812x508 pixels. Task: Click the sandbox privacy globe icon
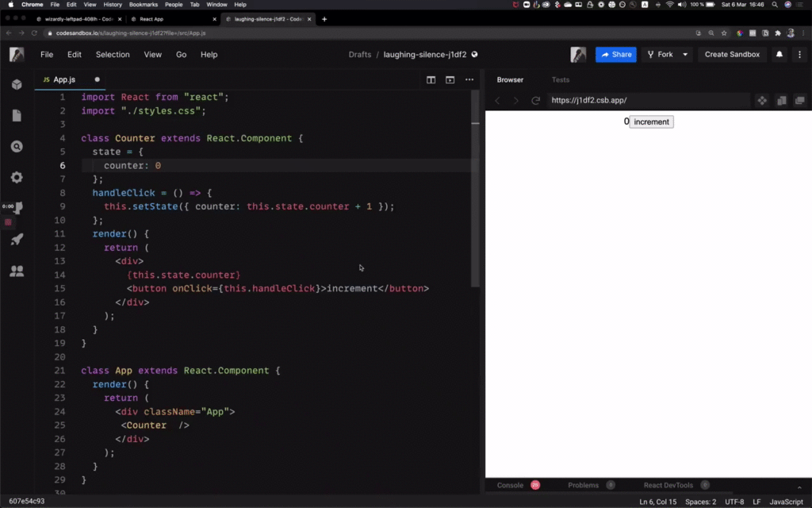[x=474, y=55]
